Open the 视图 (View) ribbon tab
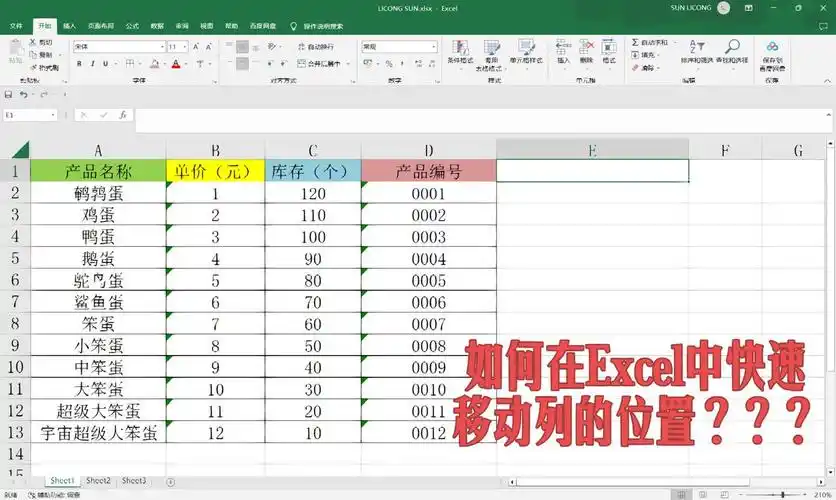Screen dimensions: 836x500 [x=207, y=26]
